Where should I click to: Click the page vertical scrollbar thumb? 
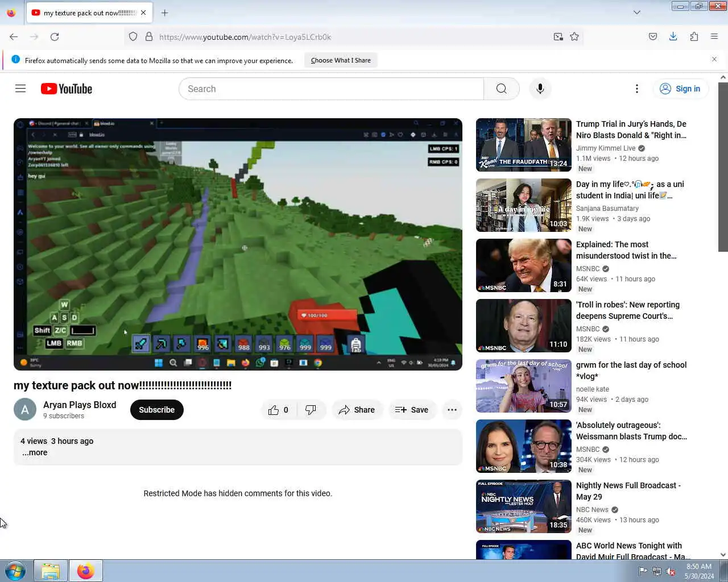tap(723, 167)
